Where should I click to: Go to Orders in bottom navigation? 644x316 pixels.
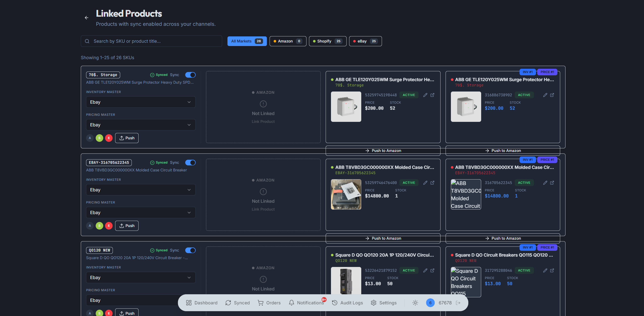pyautogui.click(x=269, y=303)
